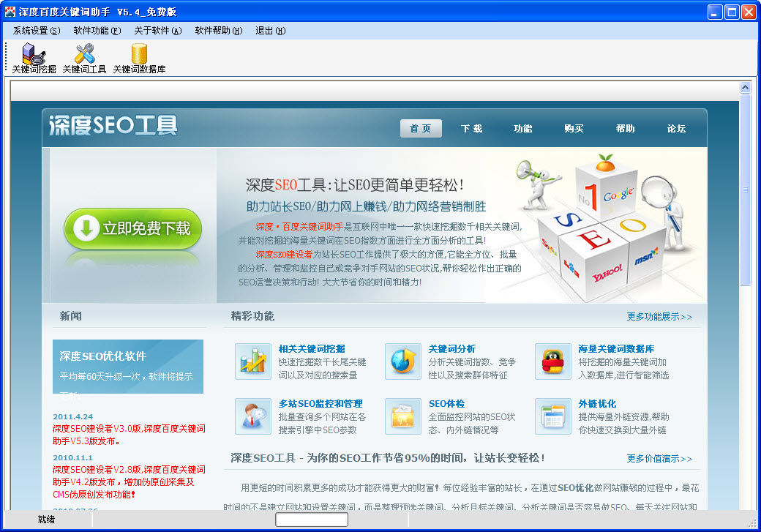761x532 pixels.
Task: Maximize the application window
Action: pyautogui.click(x=732, y=12)
